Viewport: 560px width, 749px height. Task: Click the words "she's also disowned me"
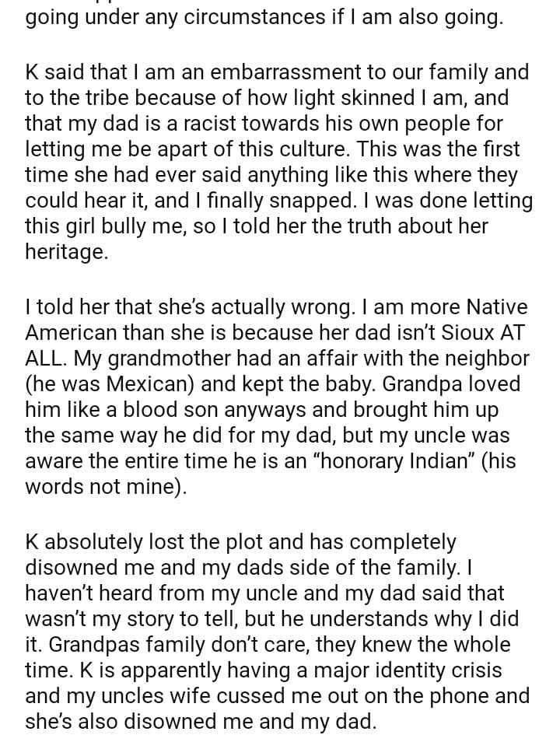pyautogui.click(x=145, y=721)
